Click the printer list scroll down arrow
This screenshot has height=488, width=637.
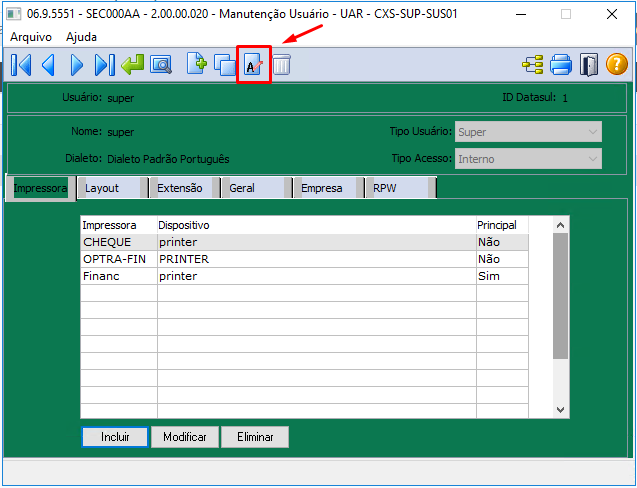point(561,410)
